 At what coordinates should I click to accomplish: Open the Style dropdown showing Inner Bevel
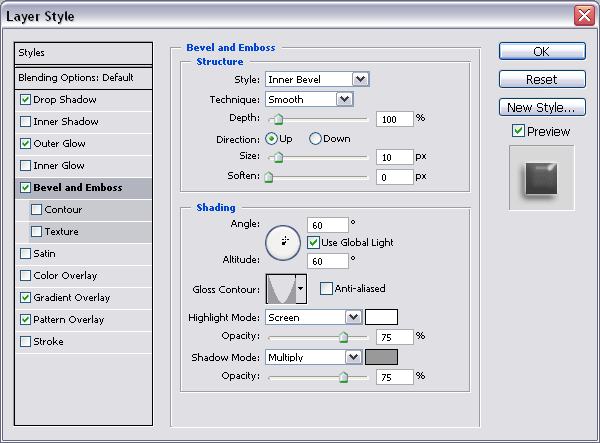click(x=317, y=79)
